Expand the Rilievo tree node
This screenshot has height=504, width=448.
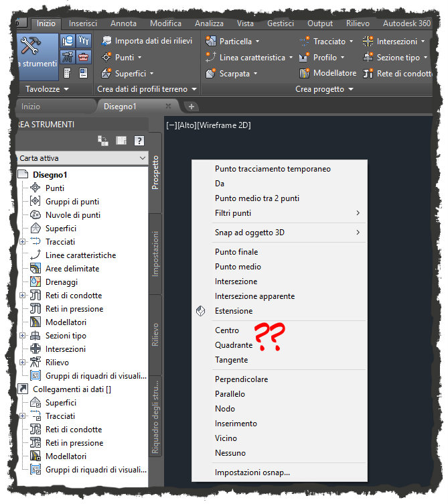point(22,362)
